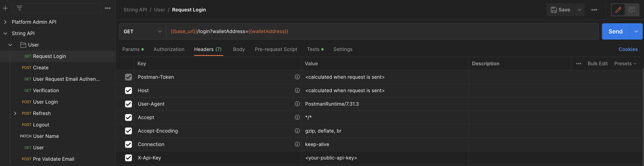Viewport: 644px width, 166px height.
Task: Open the Pre-request Script tab
Action: (276, 49)
